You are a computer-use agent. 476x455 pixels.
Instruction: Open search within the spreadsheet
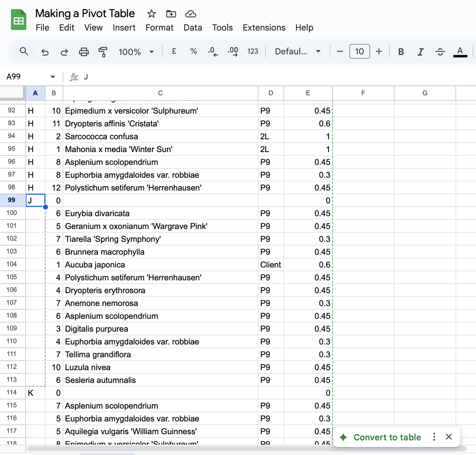[24, 51]
